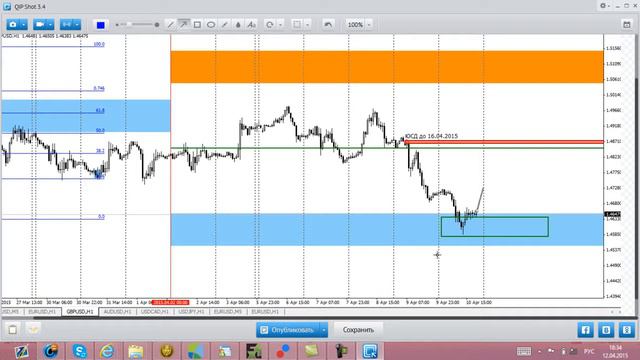The width and height of the screenshot is (640, 360).
Task: Click the chart's scroll-right arrow at the bottom right
Action: [620, 312]
